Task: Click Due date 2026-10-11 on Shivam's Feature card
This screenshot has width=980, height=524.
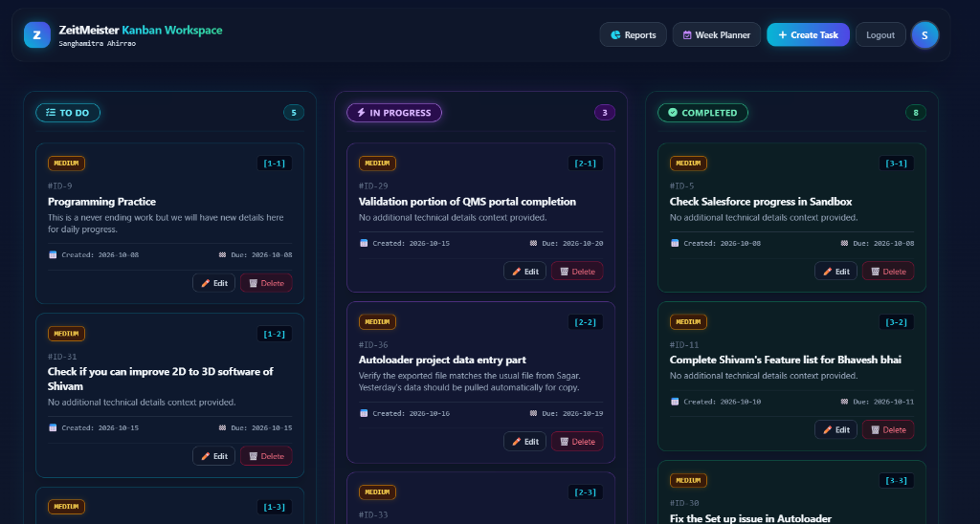Action: (x=878, y=402)
